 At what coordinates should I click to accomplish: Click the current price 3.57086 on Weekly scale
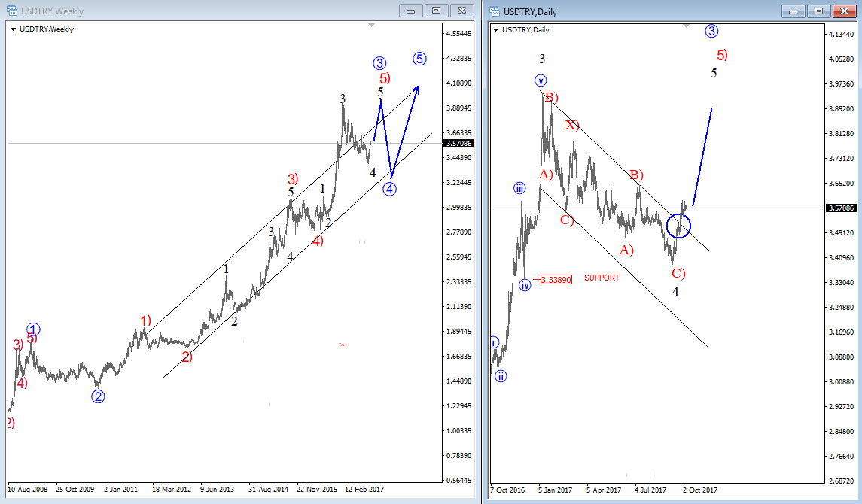tap(458, 143)
